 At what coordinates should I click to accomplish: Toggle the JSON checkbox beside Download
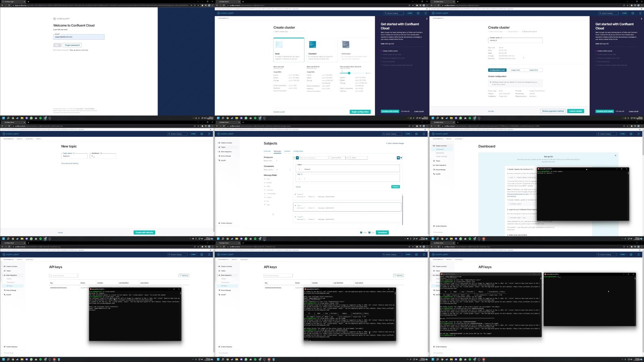tap(361, 232)
